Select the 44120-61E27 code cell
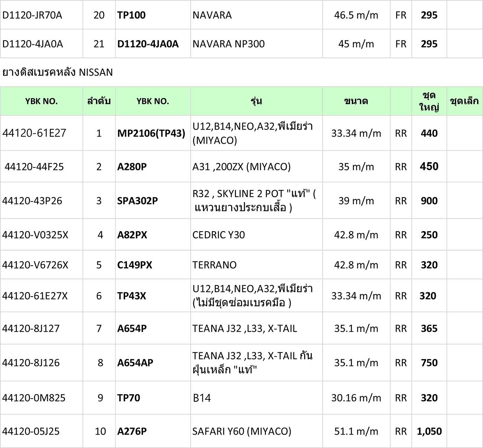Viewport: 483px width, 448px height. [x=42, y=133]
